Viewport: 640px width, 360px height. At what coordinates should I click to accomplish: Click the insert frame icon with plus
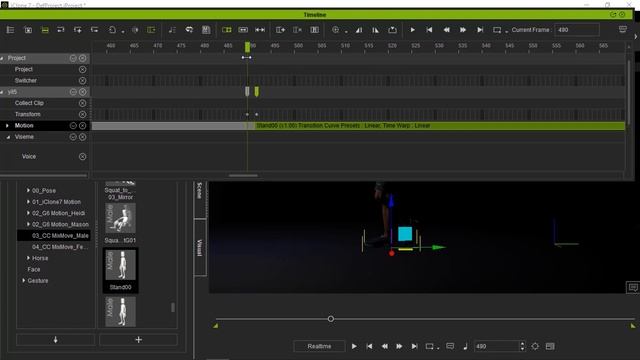tap(280, 30)
